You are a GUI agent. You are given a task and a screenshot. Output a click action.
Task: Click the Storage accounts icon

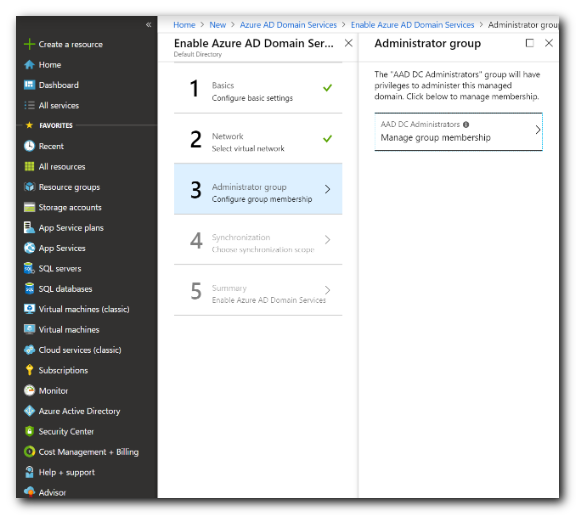(x=29, y=207)
